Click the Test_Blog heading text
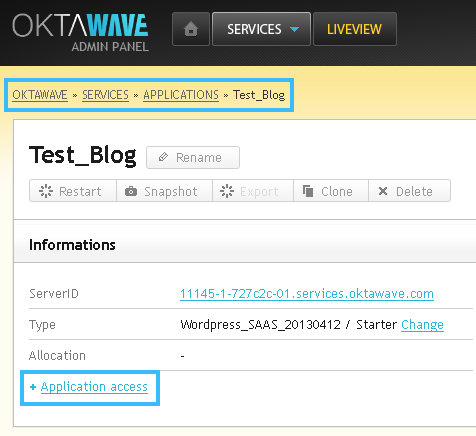The height and width of the screenshot is (436, 476). coord(83,156)
